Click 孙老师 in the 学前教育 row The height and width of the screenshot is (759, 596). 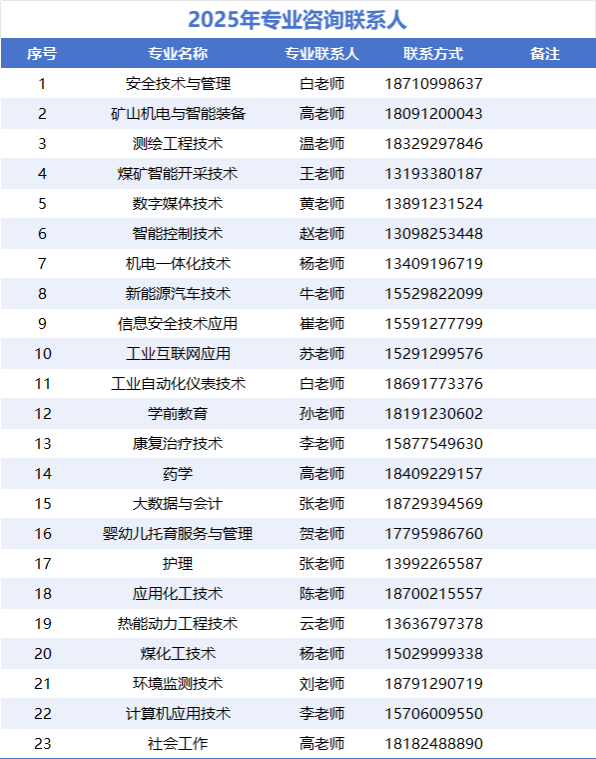click(x=321, y=414)
